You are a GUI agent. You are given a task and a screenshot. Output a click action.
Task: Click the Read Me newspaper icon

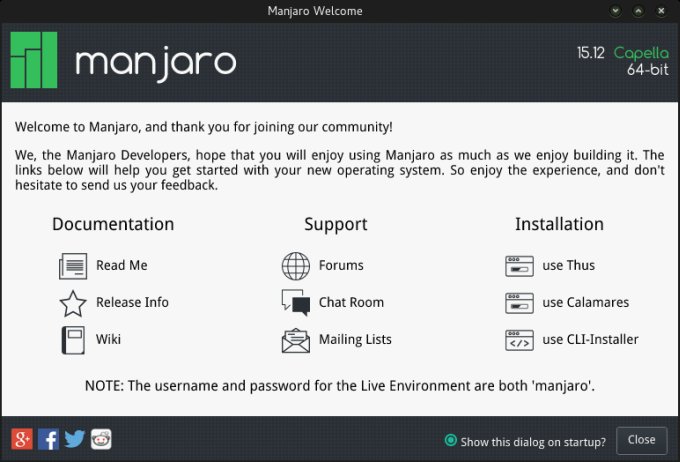[x=73, y=266]
